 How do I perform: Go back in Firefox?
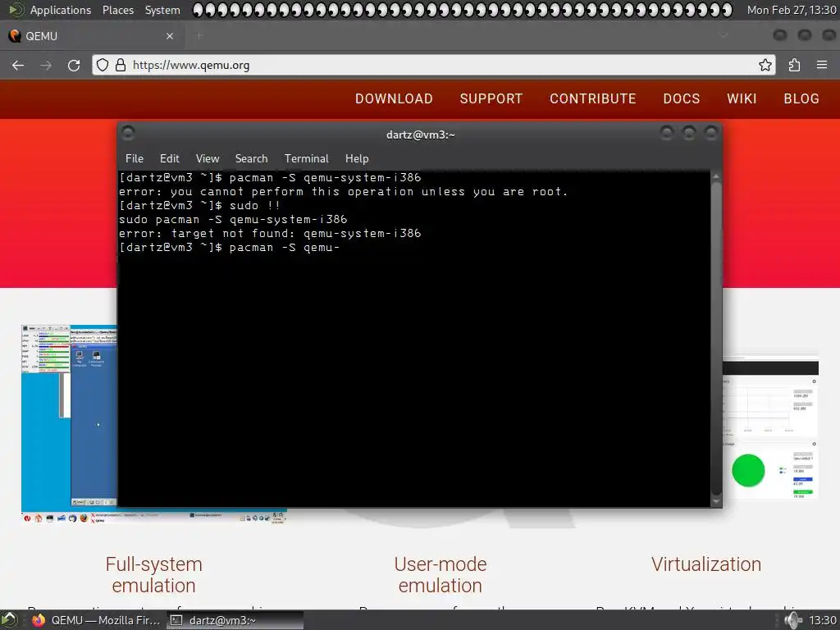click(x=18, y=66)
